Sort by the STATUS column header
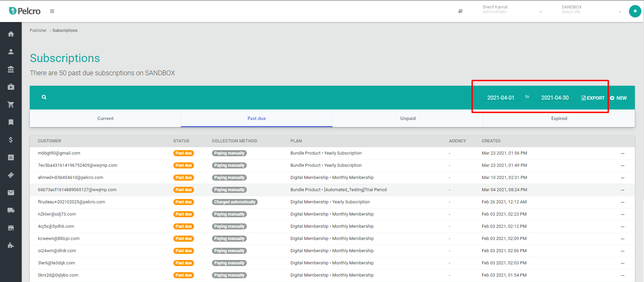 (x=181, y=141)
